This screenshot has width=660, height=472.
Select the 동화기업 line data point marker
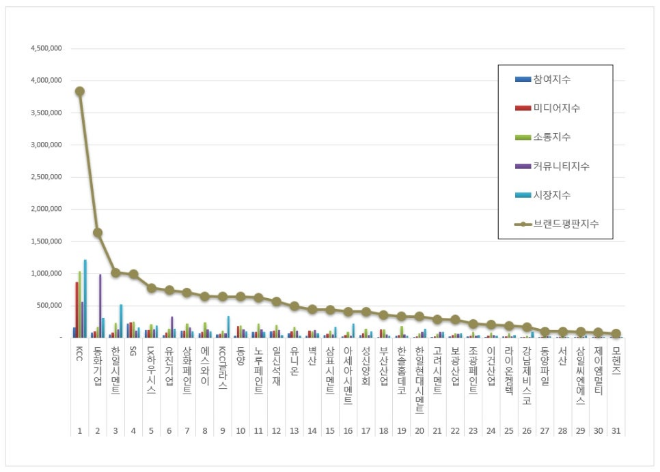click(x=98, y=233)
